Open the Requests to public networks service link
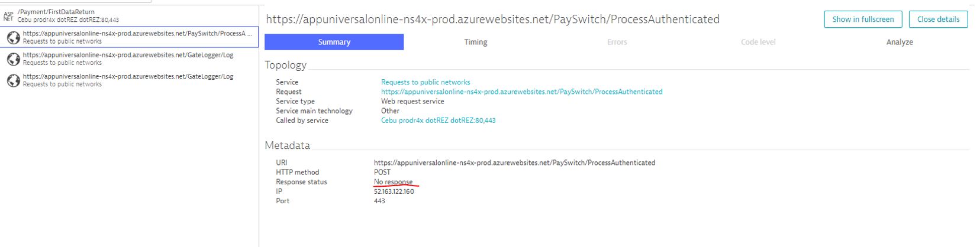980x247 pixels. coord(425,82)
